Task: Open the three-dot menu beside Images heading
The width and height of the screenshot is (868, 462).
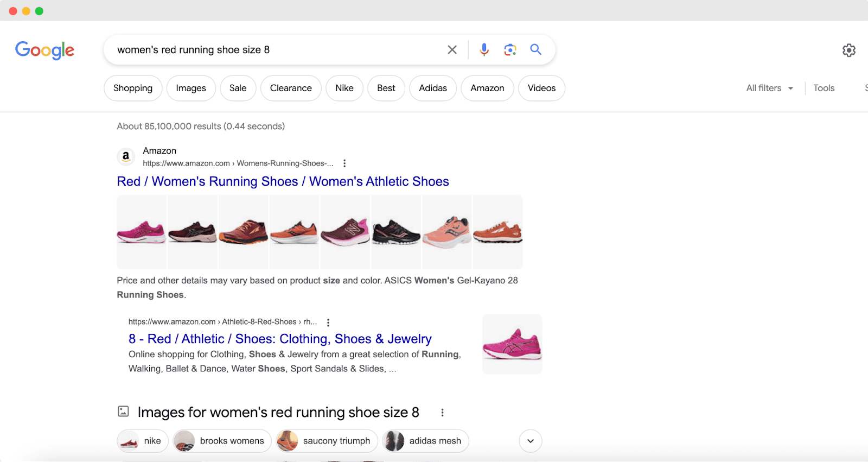Action: tap(442, 413)
